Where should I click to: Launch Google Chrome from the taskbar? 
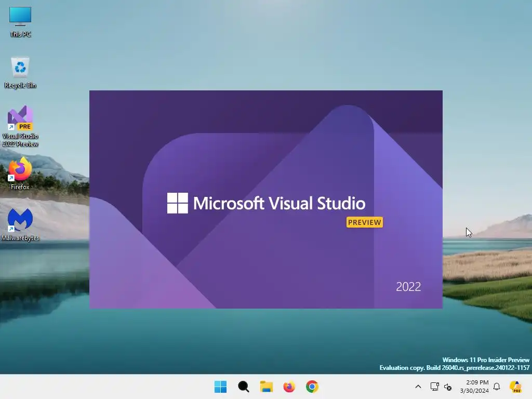pyautogui.click(x=312, y=387)
